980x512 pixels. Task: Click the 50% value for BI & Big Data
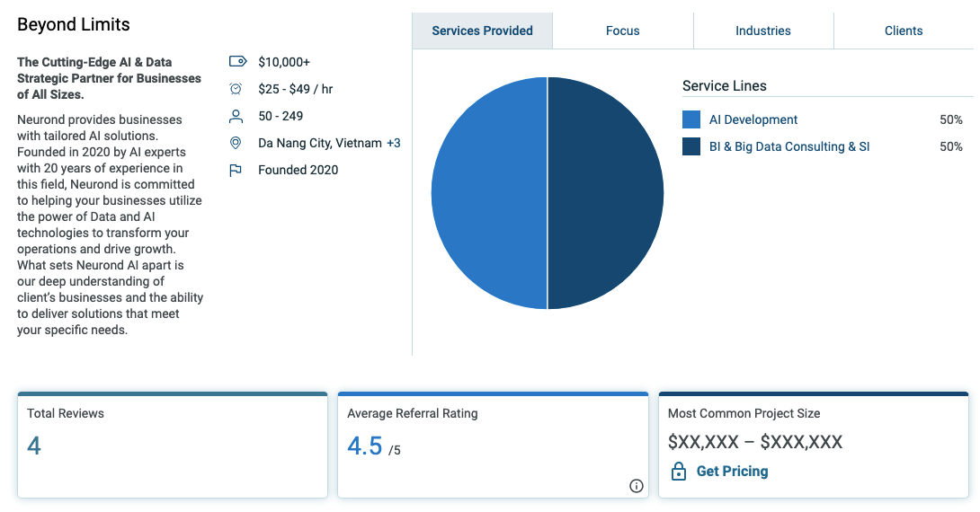coord(950,146)
